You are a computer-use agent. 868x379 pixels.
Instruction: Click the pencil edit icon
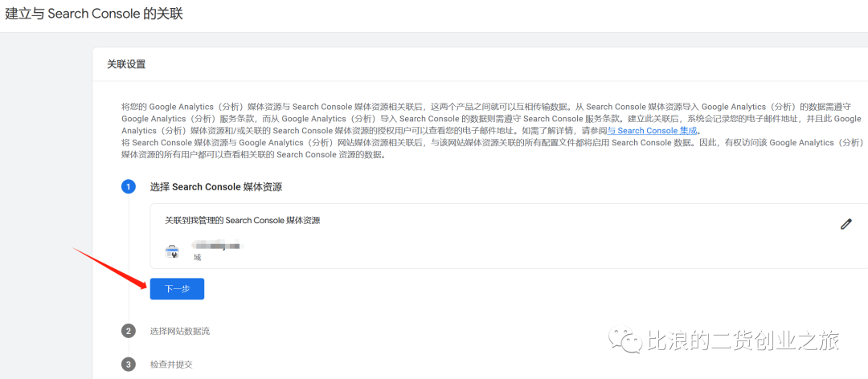(x=845, y=224)
